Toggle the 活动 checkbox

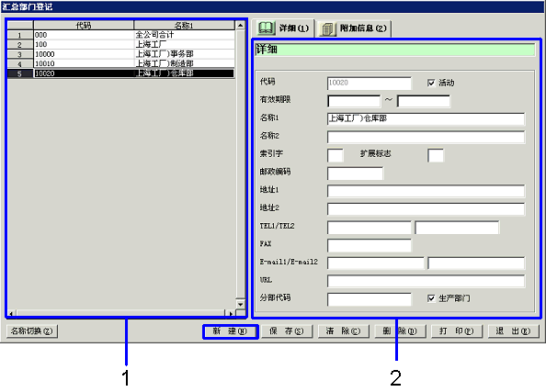[431, 83]
